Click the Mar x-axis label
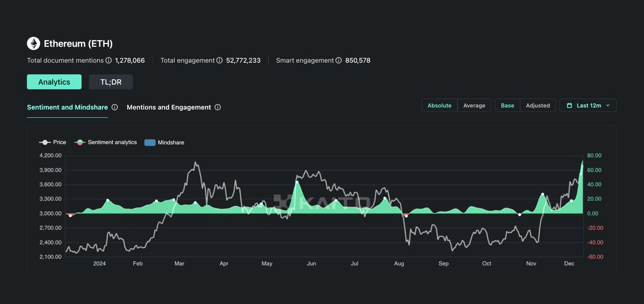The width and height of the screenshot is (644, 304). (x=179, y=264)
